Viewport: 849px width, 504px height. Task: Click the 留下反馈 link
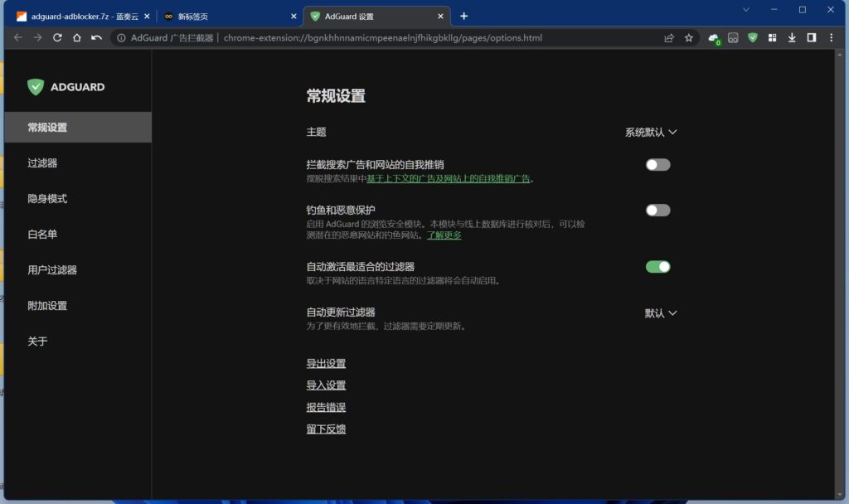pos(326,429)
